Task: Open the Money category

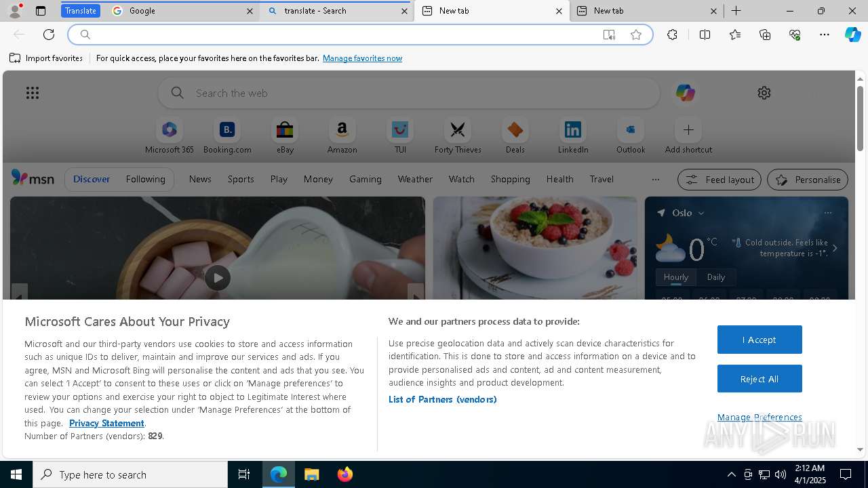Action: tap(318, 179)
